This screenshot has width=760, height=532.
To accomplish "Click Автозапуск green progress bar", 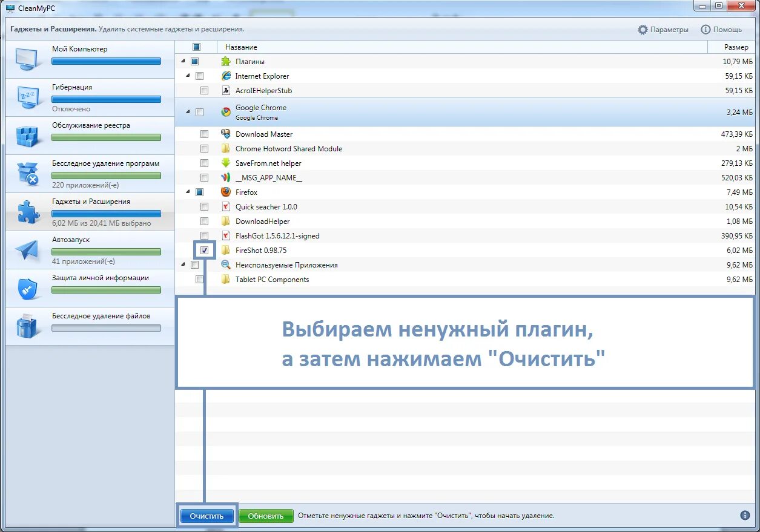I will coord(107,252).
